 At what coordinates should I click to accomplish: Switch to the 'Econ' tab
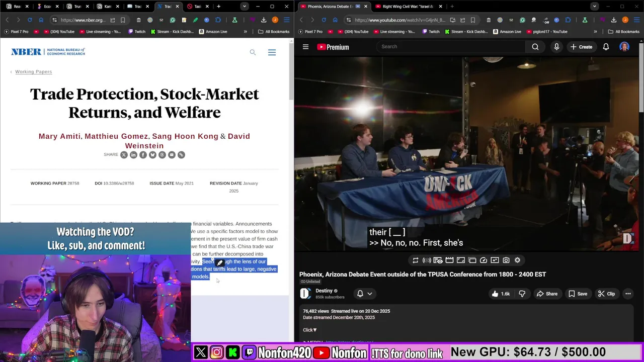[48, 7]
